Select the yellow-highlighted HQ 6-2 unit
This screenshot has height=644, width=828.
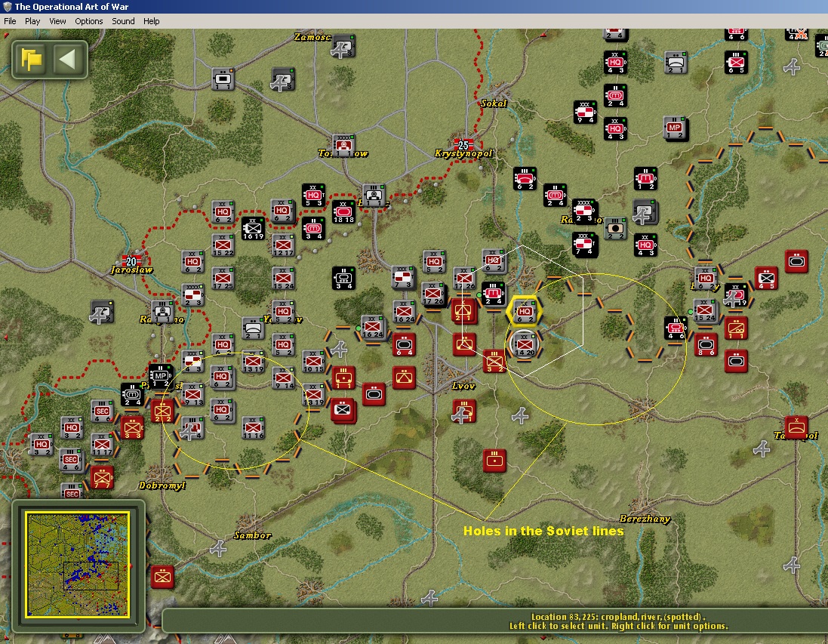tap(524, 311)
